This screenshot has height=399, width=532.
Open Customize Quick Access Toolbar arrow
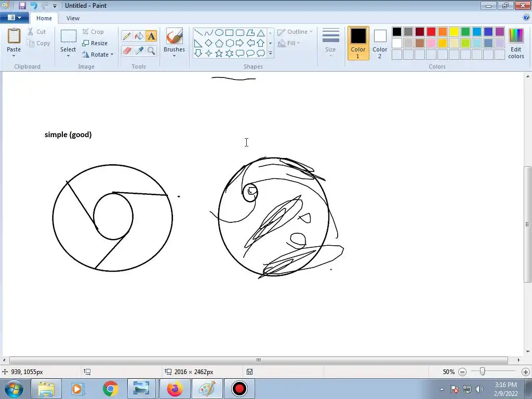[55, 6]
